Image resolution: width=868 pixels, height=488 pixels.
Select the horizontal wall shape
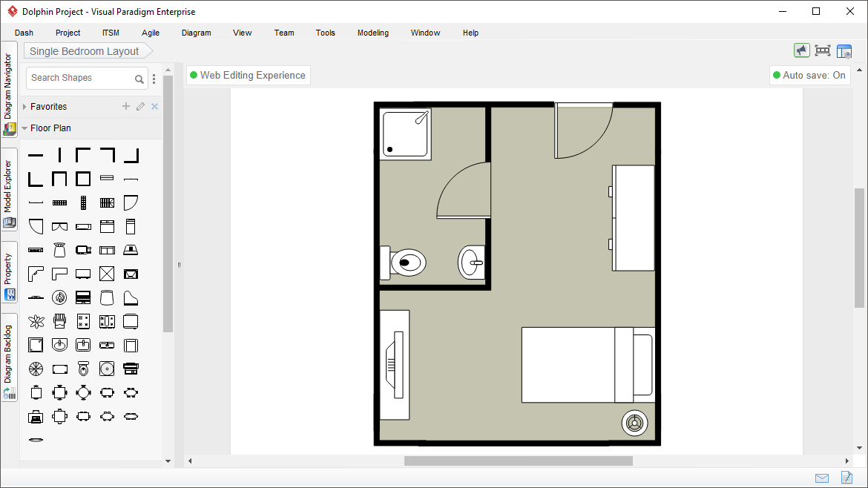point(36,154)
